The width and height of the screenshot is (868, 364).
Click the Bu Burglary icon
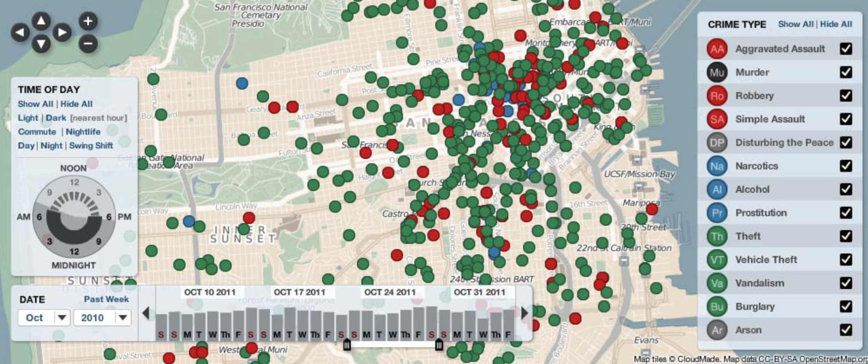[x=717, y=306]
